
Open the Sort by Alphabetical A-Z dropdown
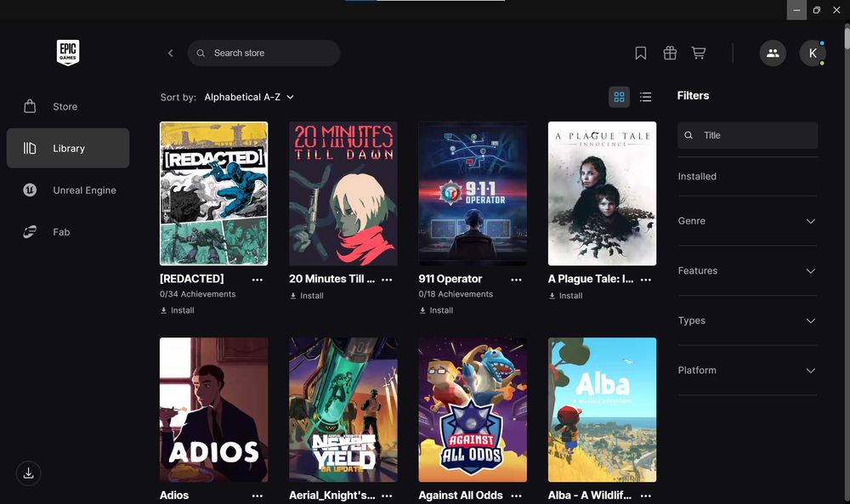pos(249,97)
